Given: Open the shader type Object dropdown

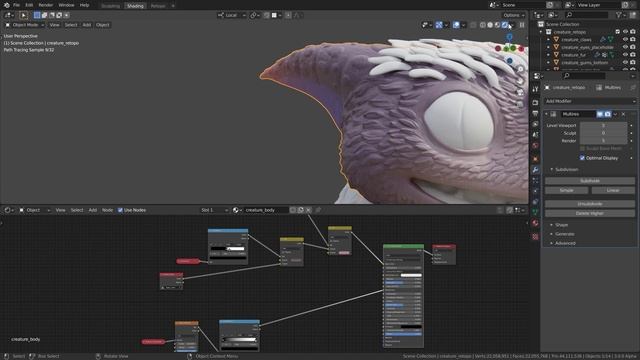Looking at the screenshot, I should click(35, 210).
